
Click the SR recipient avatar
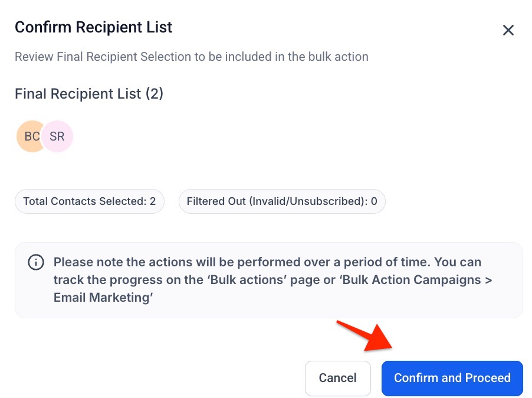[x=57, y=137]
